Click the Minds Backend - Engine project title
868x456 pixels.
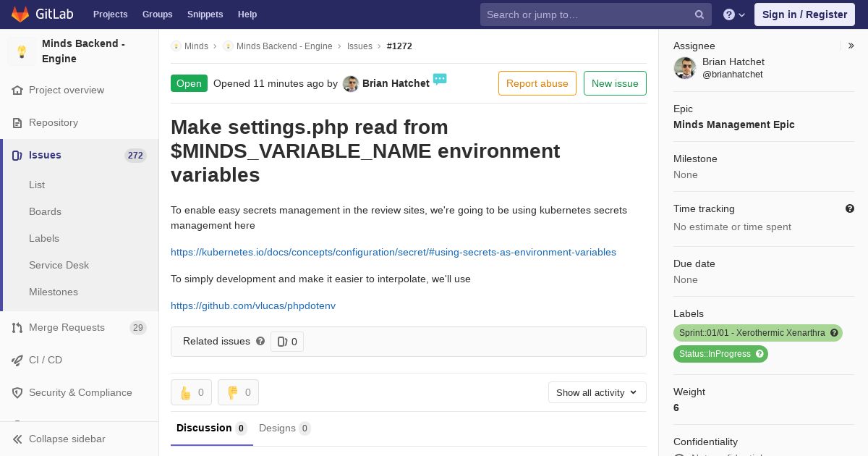coord(83,51)
